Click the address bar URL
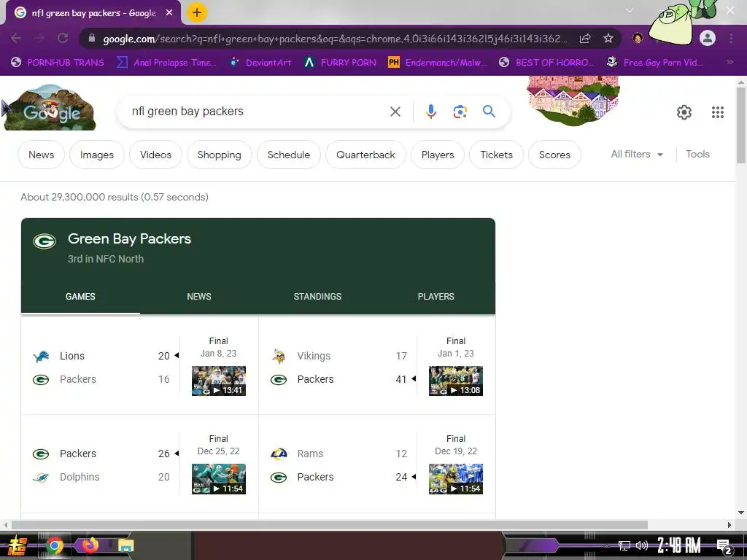 [336, 39]
